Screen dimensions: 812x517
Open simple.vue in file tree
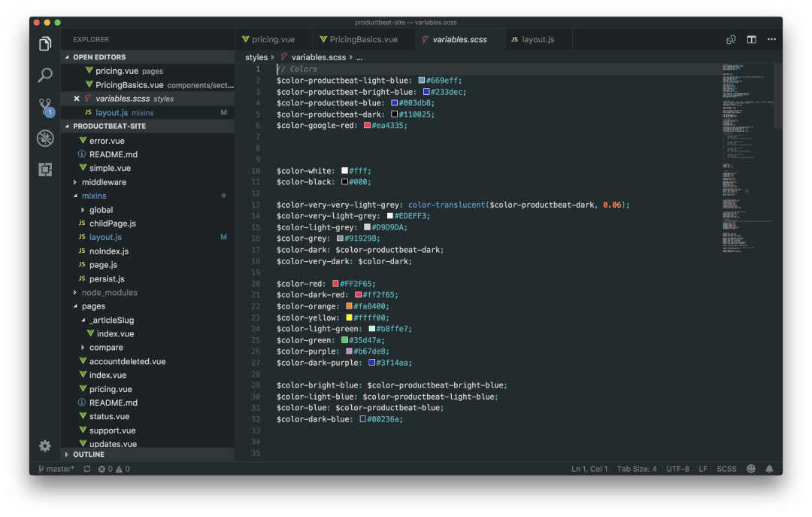click(x=147, y=168)
